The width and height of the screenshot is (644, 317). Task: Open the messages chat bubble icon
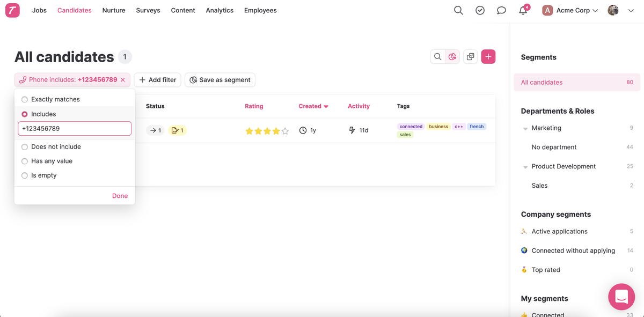point(501,10)
